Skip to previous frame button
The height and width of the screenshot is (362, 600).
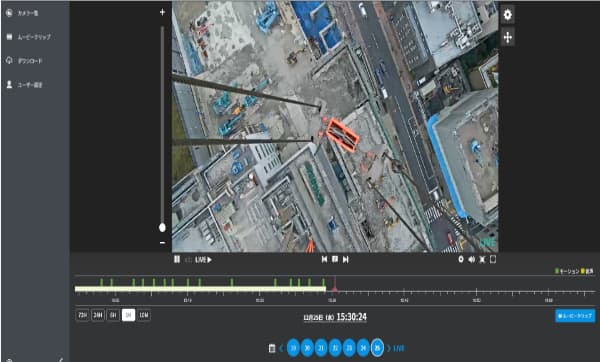click(x=324, y=259)
